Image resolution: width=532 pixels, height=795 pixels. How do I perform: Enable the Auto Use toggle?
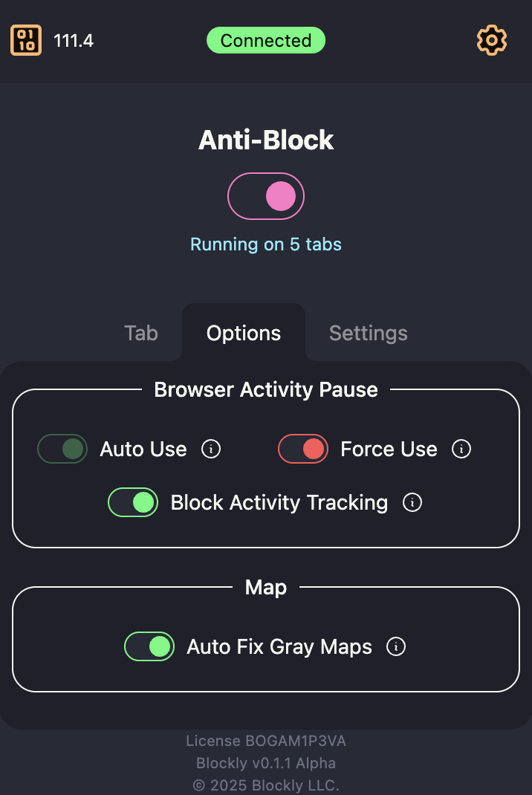point(62,450)
